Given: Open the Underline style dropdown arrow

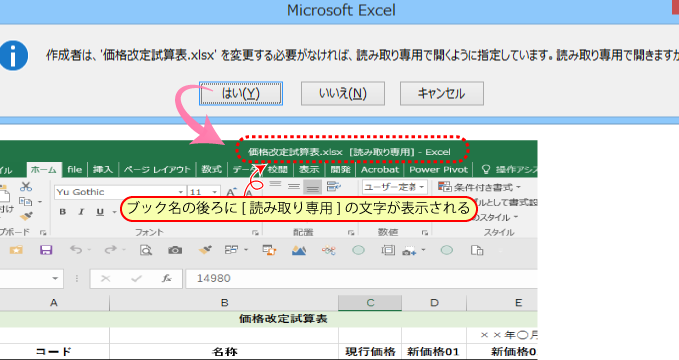Looking at the screenshot, I should 114,212.
